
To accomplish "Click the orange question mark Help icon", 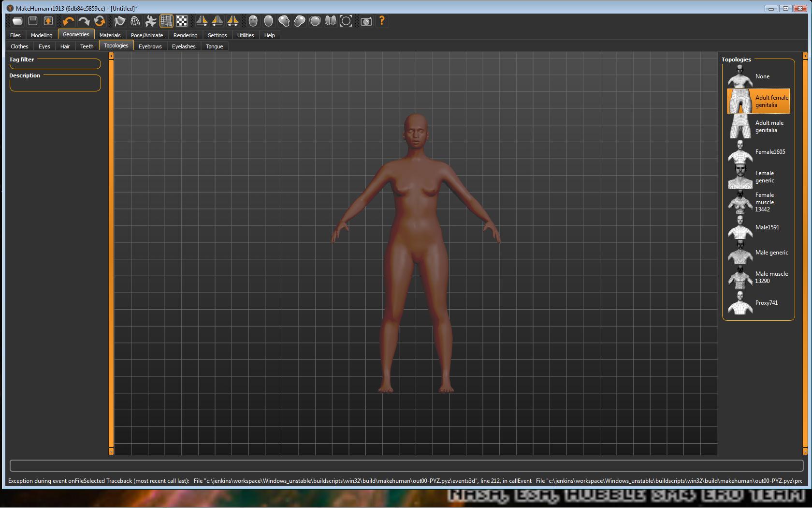I will point(382,21).
